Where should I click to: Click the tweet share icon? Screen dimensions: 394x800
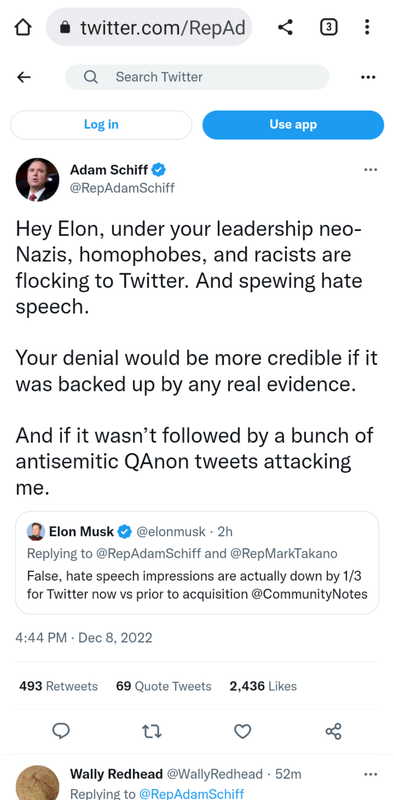click(333, 732)
